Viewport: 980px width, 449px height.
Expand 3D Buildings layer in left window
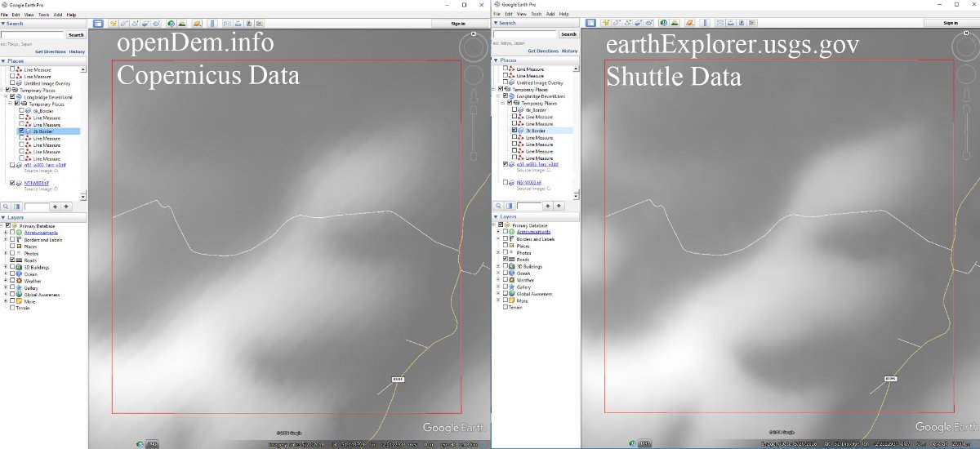coord(6,267)
